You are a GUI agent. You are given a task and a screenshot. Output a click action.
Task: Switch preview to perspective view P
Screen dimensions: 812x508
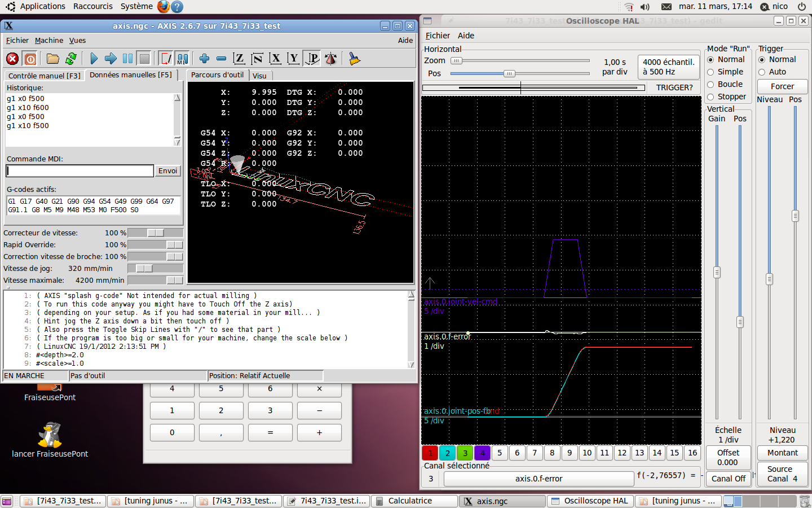coord(312,59)
